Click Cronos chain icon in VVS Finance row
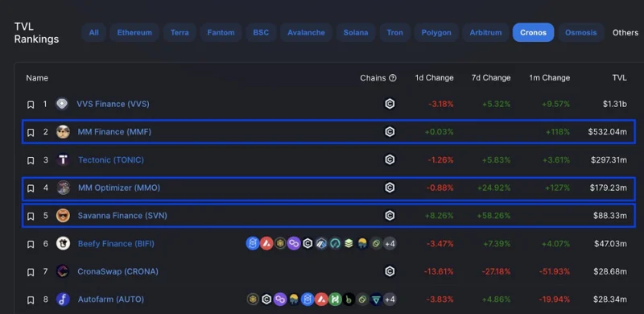Screen dimensions: 644x314 [390, 104]
